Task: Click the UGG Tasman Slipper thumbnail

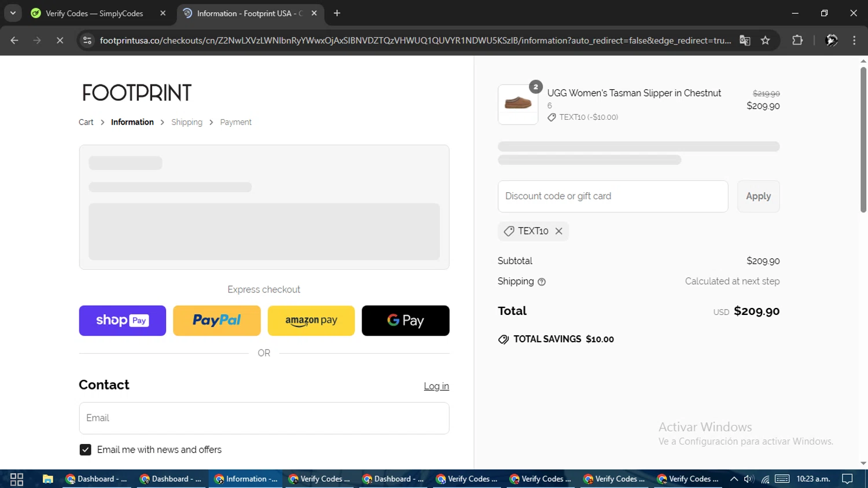Action: [518, 105]
